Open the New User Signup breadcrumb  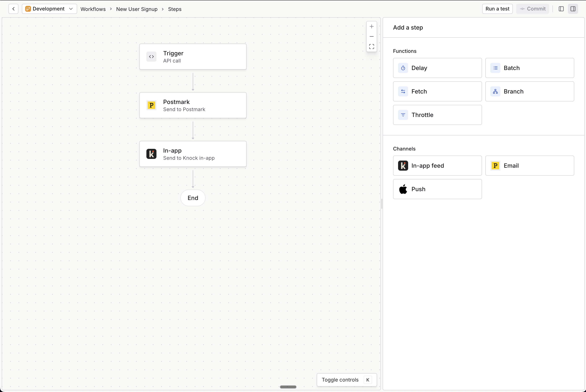[x=137, y=9]
